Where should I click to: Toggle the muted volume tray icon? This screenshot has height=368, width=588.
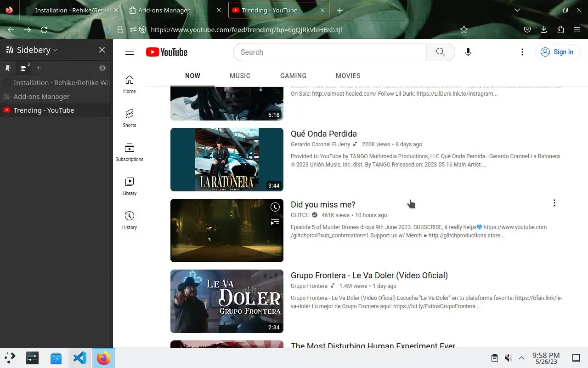[508, 358]
